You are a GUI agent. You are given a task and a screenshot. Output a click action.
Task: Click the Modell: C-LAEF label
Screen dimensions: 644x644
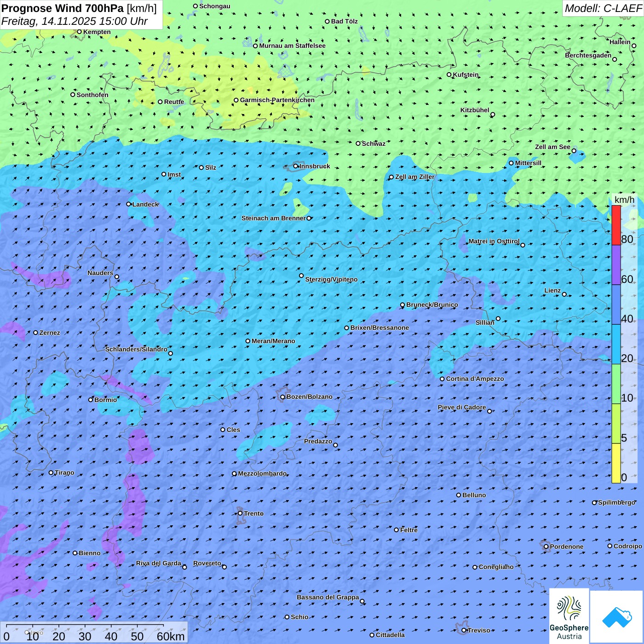tap(603, 8)
